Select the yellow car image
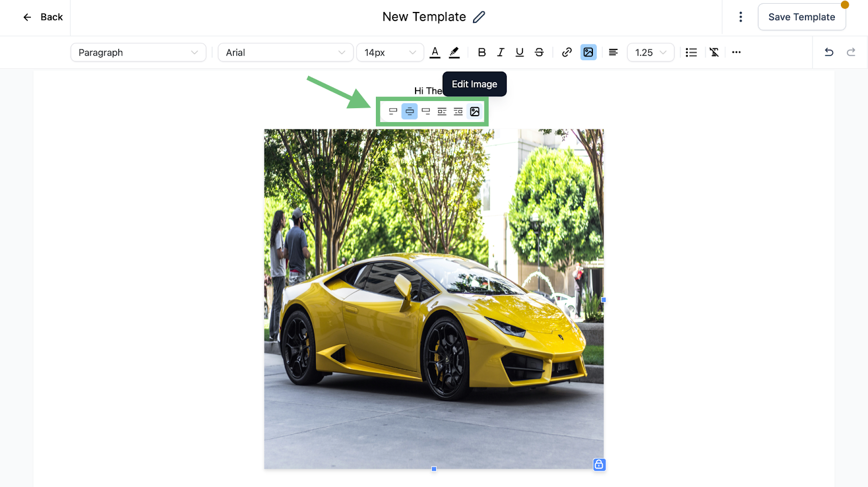Viewport: 868px width, 487px height. tap(434, 299)
